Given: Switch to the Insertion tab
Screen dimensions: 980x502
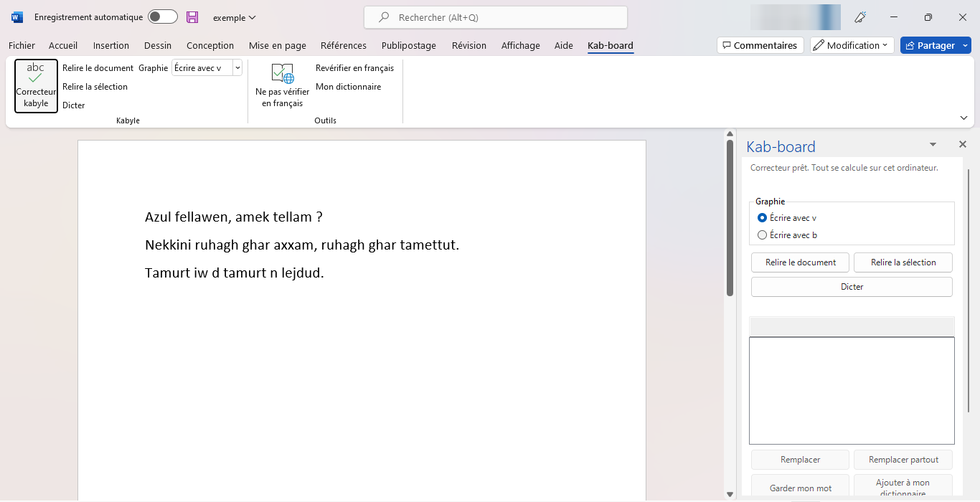Looking at the screenshot, I should point(111,45).
